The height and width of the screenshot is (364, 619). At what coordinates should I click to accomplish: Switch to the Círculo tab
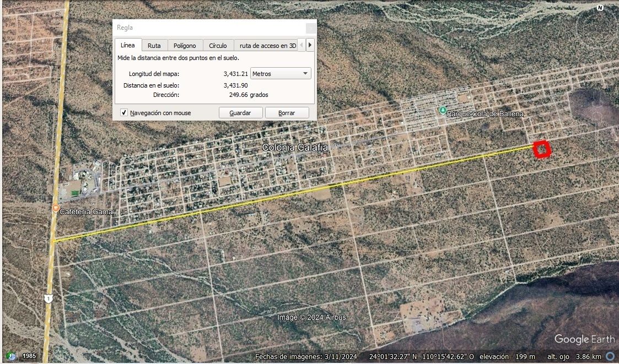[x=218, y=45]
